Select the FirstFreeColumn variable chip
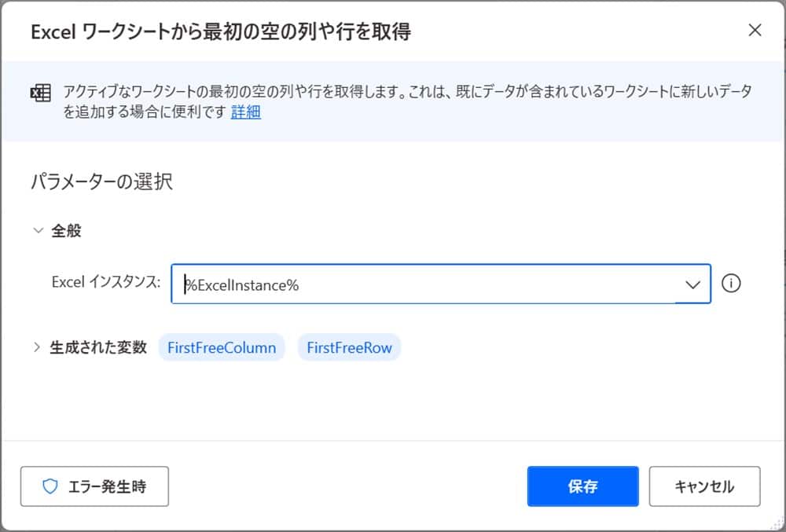This screenshot has width=786, height=532. click(222, 347)
